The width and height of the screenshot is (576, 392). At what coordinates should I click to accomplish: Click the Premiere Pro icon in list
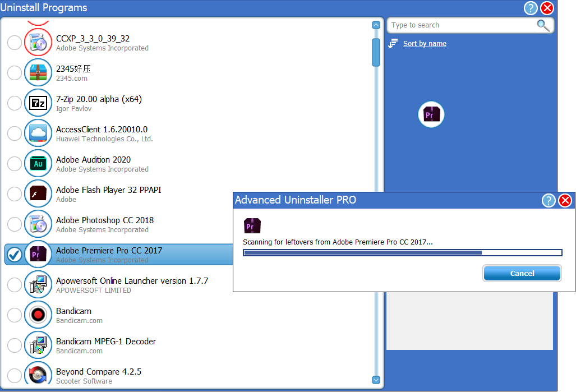(38, 254)
